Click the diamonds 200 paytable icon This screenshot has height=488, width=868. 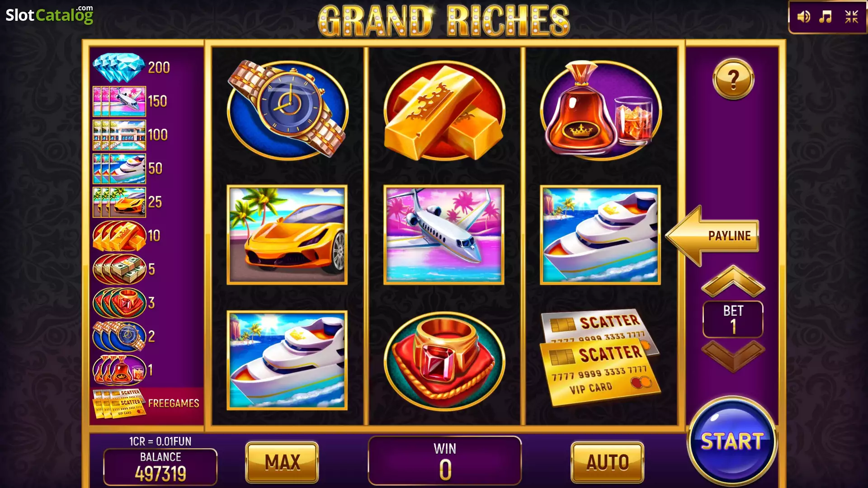tap(119, 67)
